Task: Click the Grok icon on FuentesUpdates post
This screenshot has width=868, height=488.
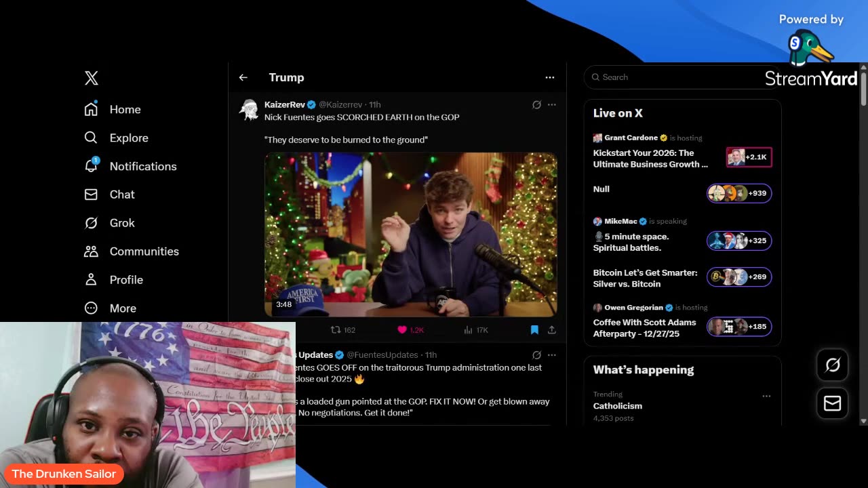Action: (x=536, y=354)
